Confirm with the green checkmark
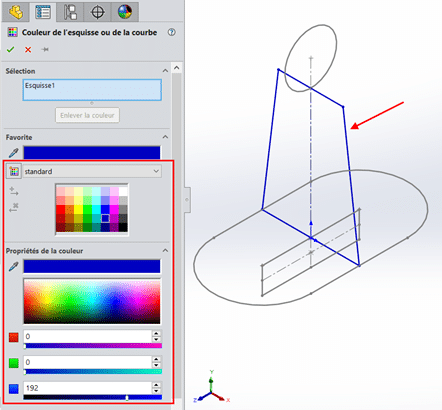 click(10, 50)
